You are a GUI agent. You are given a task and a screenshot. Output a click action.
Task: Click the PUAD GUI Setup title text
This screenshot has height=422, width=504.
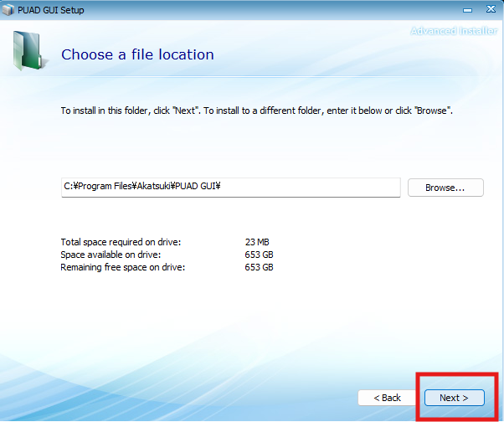pyautogui.click(x=50, y=10)
